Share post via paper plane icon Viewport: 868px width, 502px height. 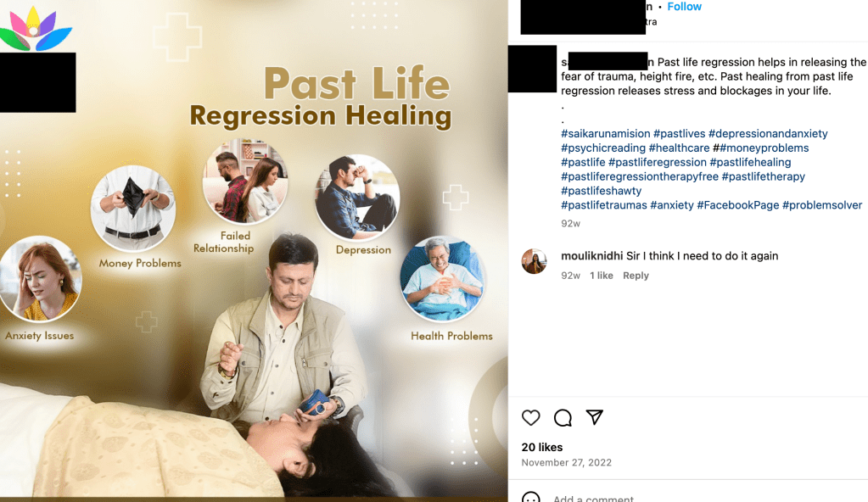click(595, 416)
